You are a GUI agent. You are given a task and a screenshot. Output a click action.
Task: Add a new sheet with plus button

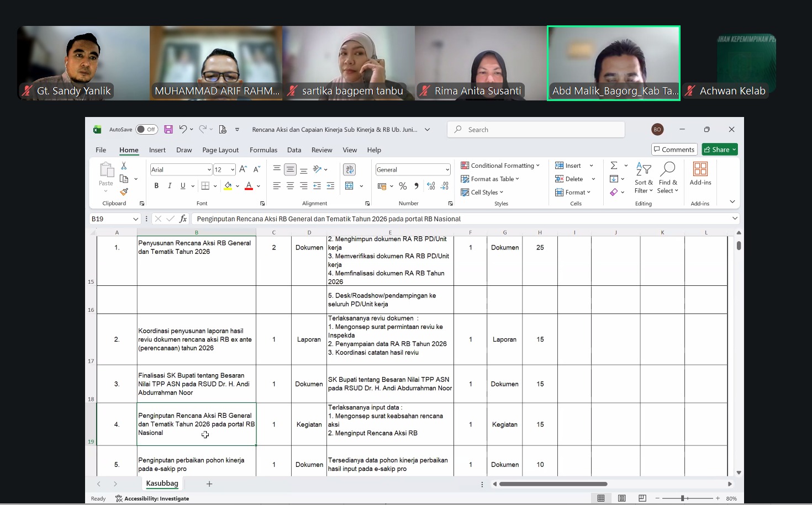point(209,484)
